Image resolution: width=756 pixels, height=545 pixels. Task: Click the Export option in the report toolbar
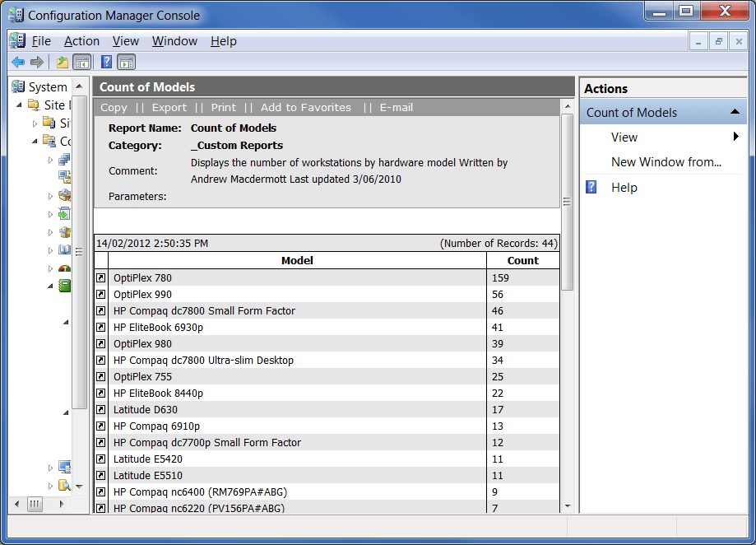169,107
